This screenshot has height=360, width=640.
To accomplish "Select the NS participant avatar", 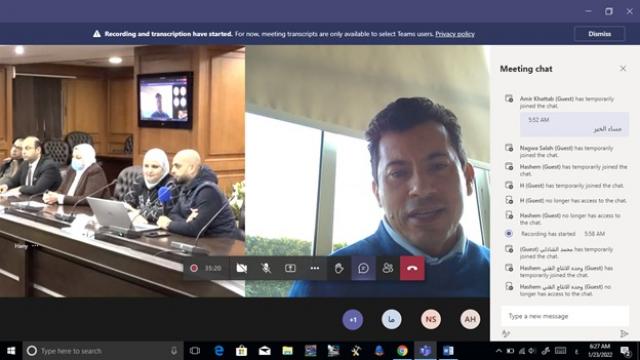I will click(431, 319).
